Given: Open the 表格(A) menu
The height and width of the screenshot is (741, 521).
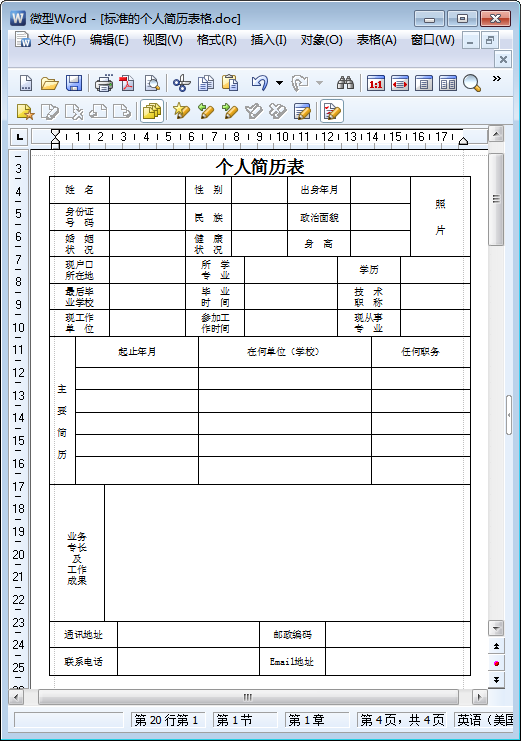Looking at the screenshot, I should point(376,40).
